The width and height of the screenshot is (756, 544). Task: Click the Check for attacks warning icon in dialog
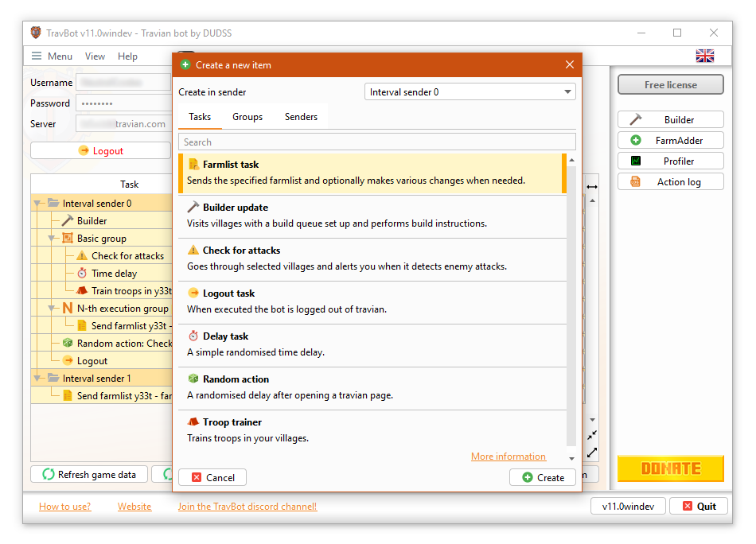tap(193, 250)
